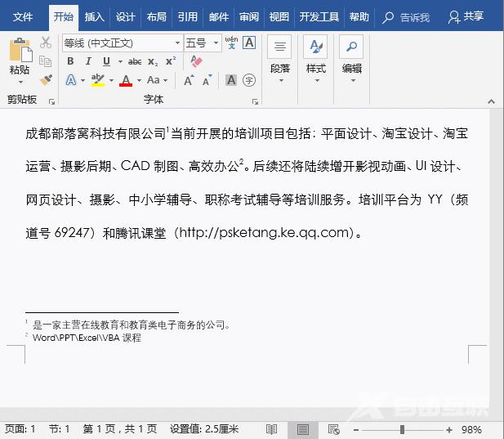Click the Clear Formatting eraser icon
504x439 pixels.
coord(196,61)
